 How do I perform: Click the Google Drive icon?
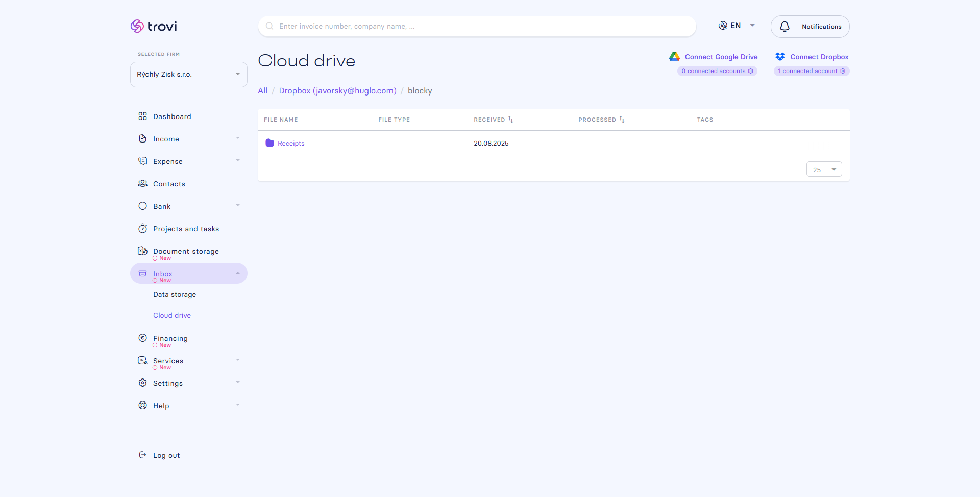674,57
